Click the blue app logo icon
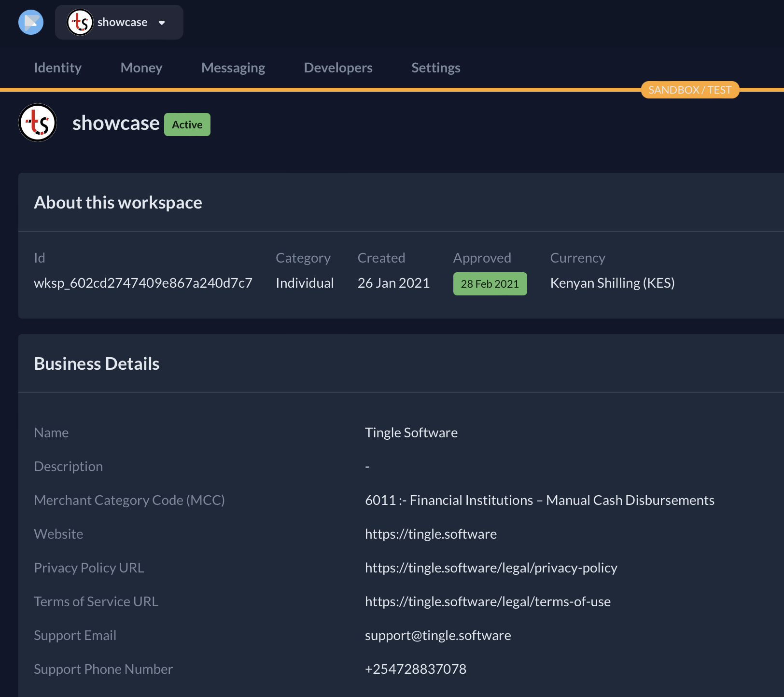This screenshot has height=697, width=784. pos(31,22)
